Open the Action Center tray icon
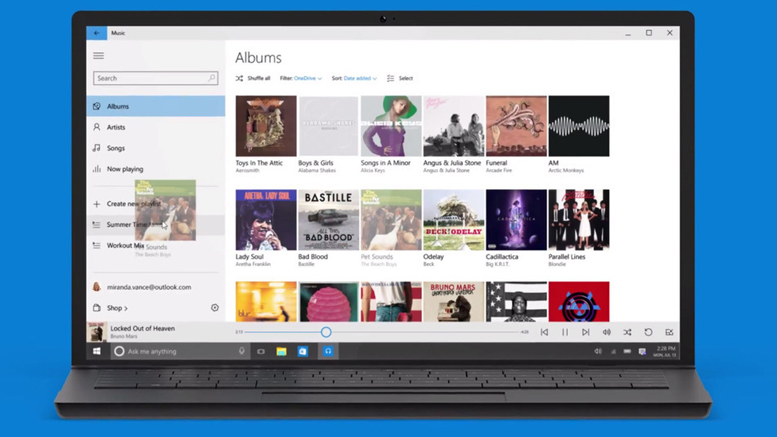 pos(642,351)
